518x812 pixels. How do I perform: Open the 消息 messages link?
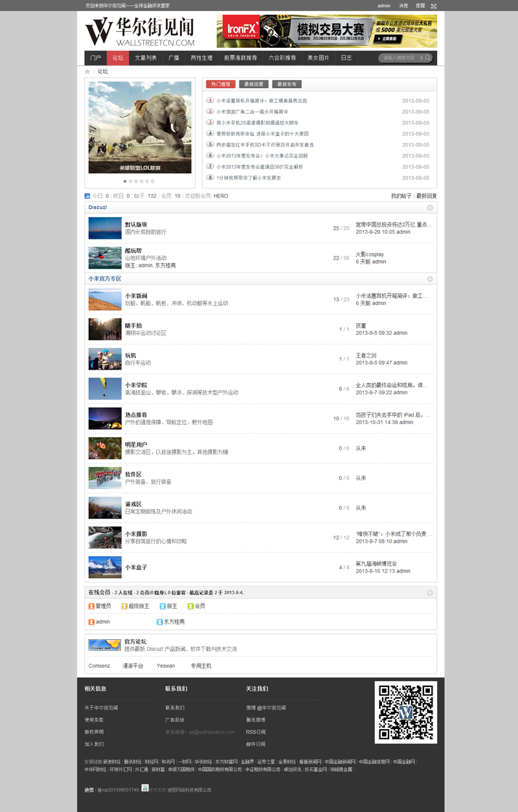tap(403, 6)
